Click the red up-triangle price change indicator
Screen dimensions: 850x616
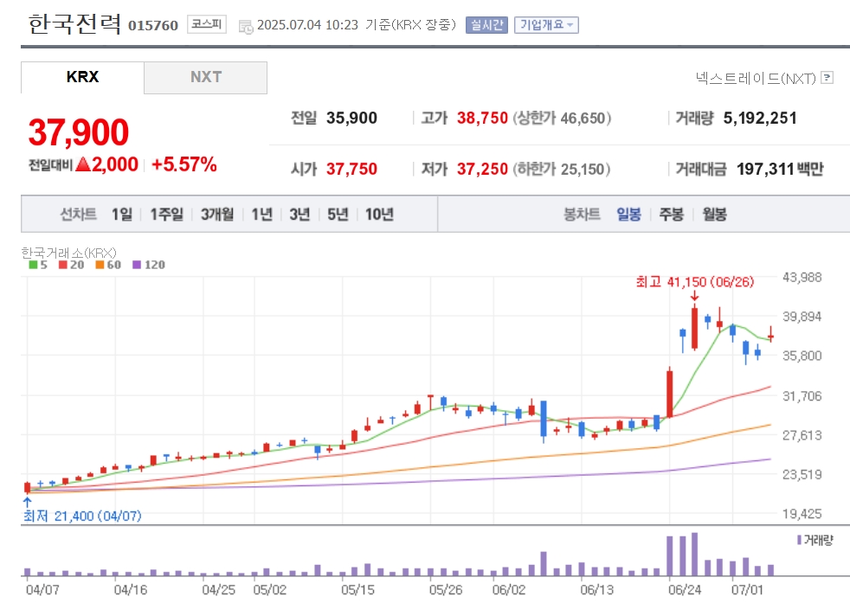click(x=83, y=164)
